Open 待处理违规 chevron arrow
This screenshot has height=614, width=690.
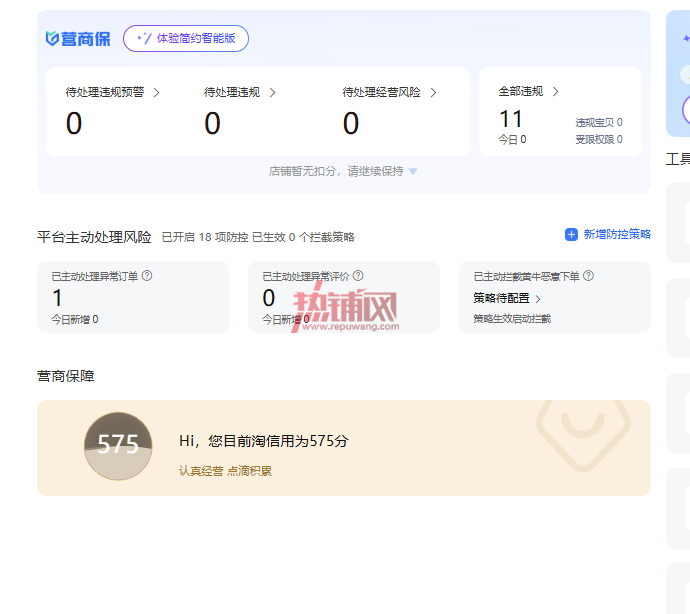[x=272, y=92]
